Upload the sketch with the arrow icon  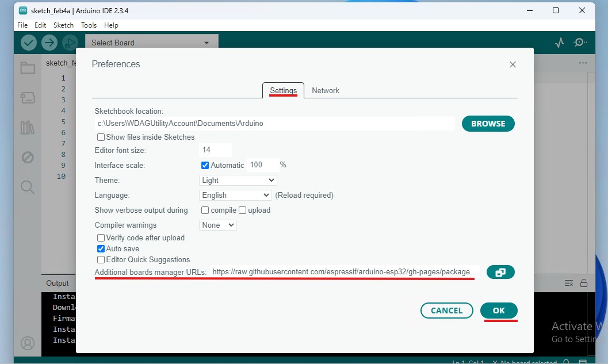coord(49,42)
